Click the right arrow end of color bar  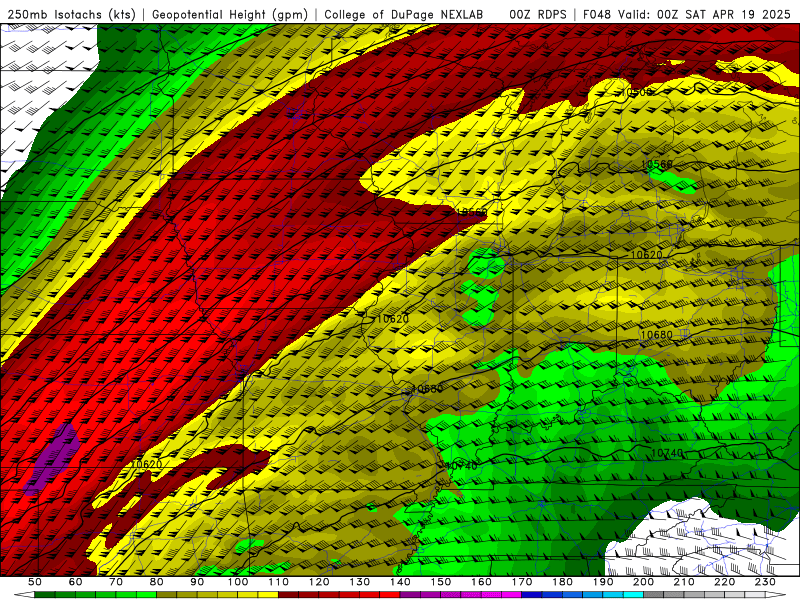point(776,594)
